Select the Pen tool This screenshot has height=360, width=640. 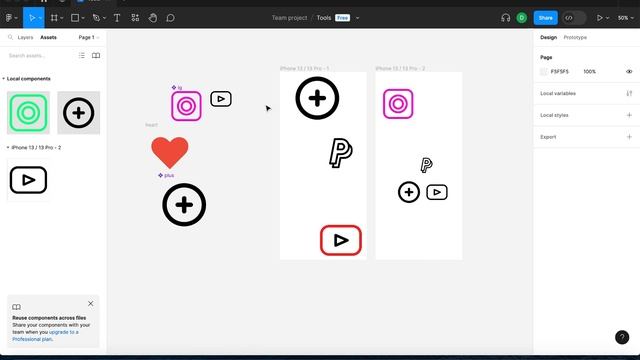(96, 18)
